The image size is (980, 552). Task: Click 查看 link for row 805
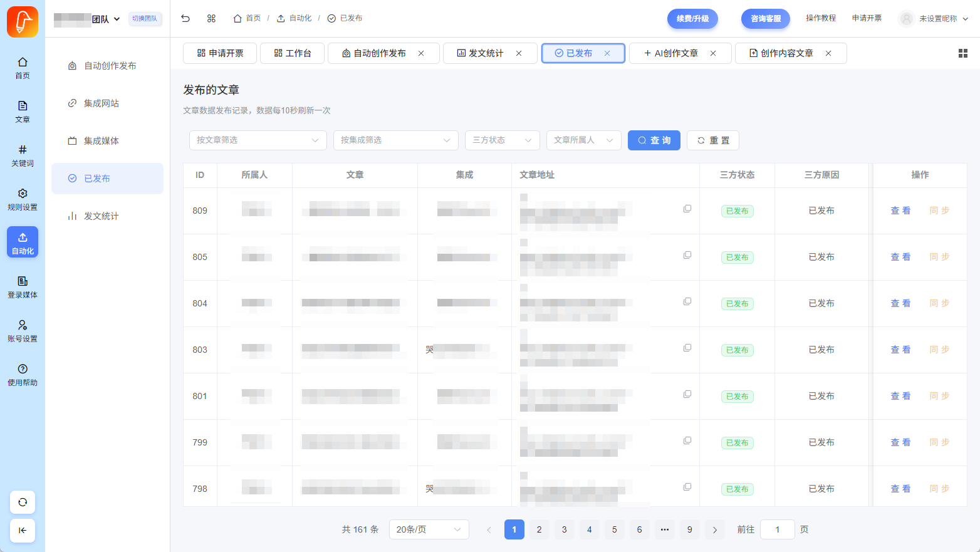pyautogui.click(x=900, y=257)
